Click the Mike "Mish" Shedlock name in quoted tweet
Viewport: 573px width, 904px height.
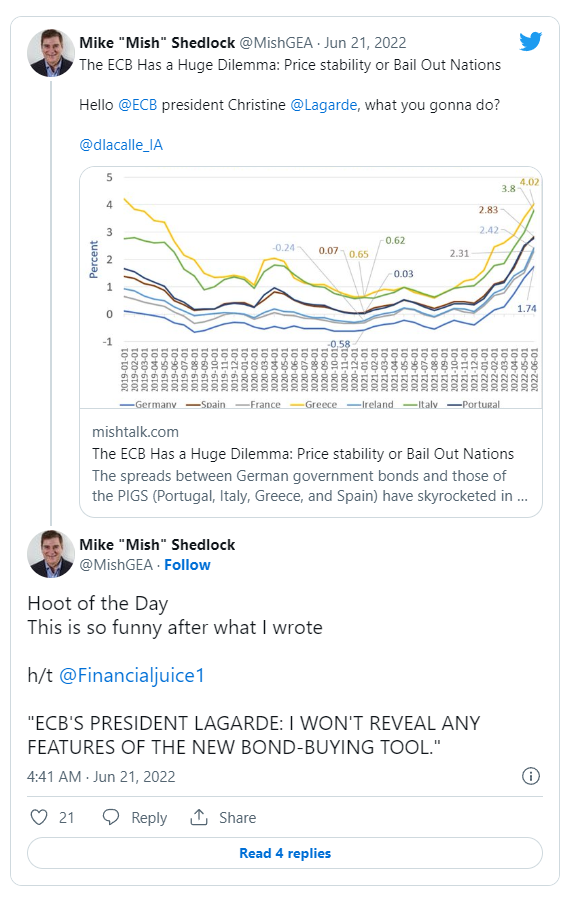click(157, 43)
